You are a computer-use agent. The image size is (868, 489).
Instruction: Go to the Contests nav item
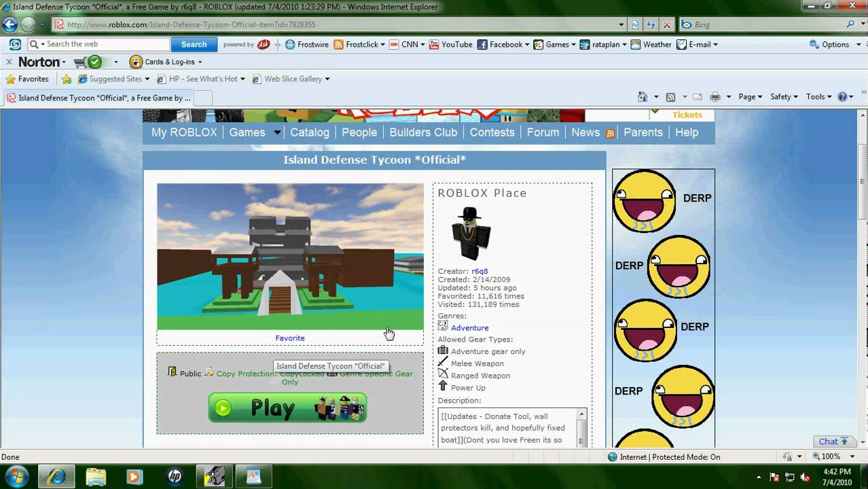[492, 132]
